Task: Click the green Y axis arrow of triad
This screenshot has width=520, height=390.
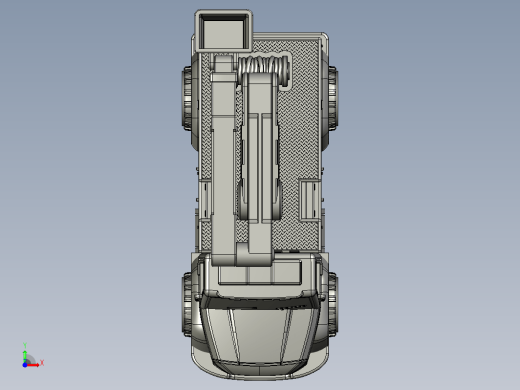Action: 25,355
